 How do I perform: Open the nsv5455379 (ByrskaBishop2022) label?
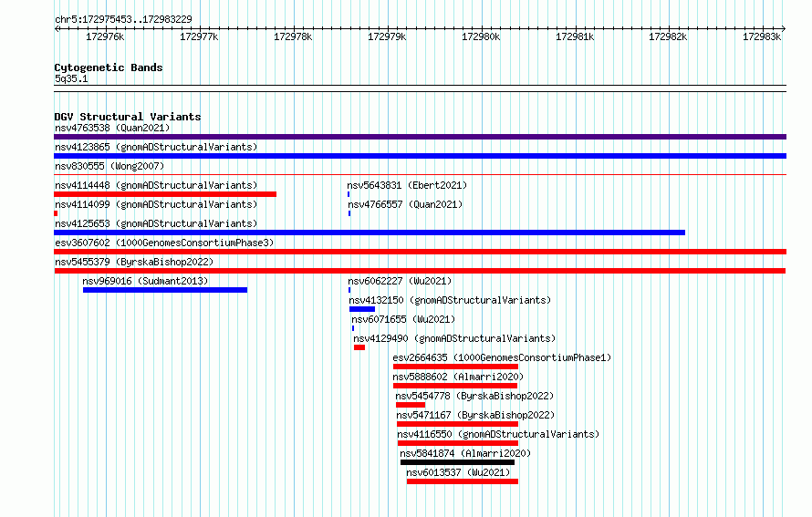[x=134, y=262]
